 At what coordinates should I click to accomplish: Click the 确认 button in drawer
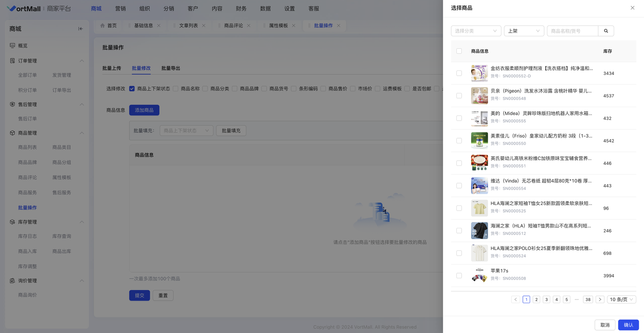[628, 325]
